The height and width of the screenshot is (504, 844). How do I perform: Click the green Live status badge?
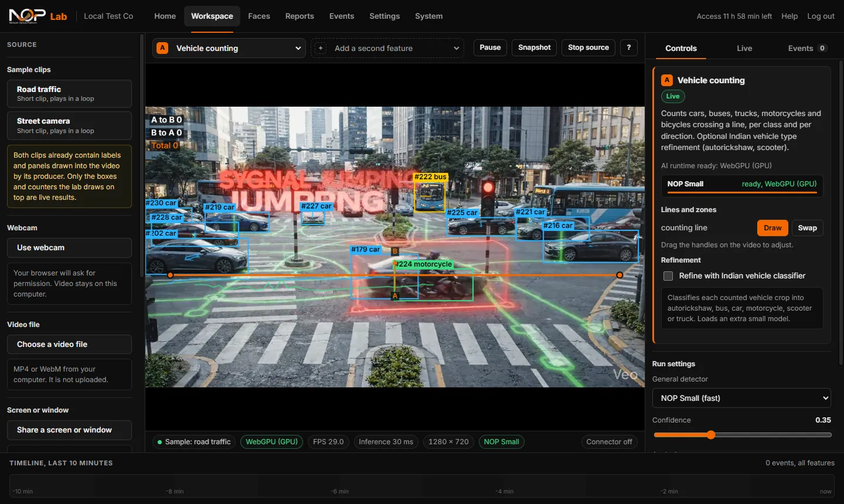pos(673,96)
